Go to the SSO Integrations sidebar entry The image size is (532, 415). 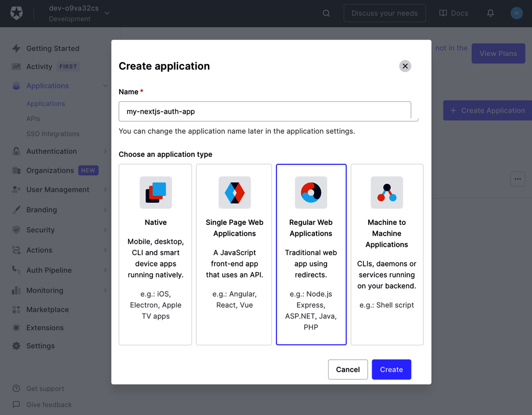(x=54, y=134)
